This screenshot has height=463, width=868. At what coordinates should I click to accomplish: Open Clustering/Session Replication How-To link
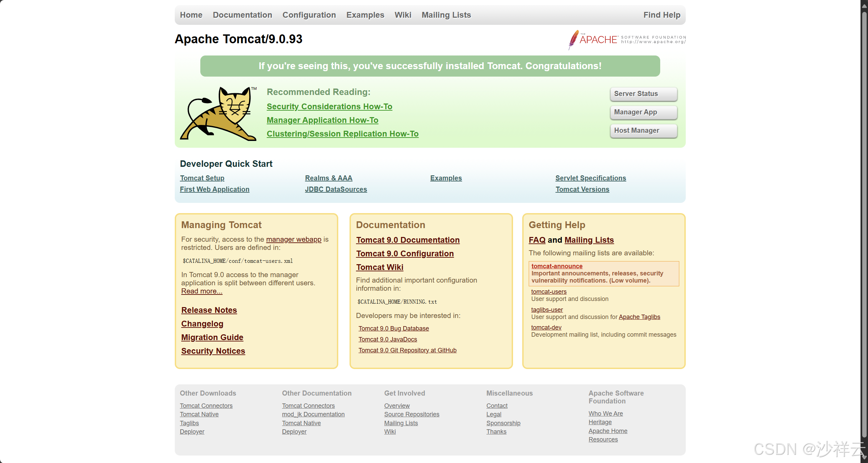[343, 134]
